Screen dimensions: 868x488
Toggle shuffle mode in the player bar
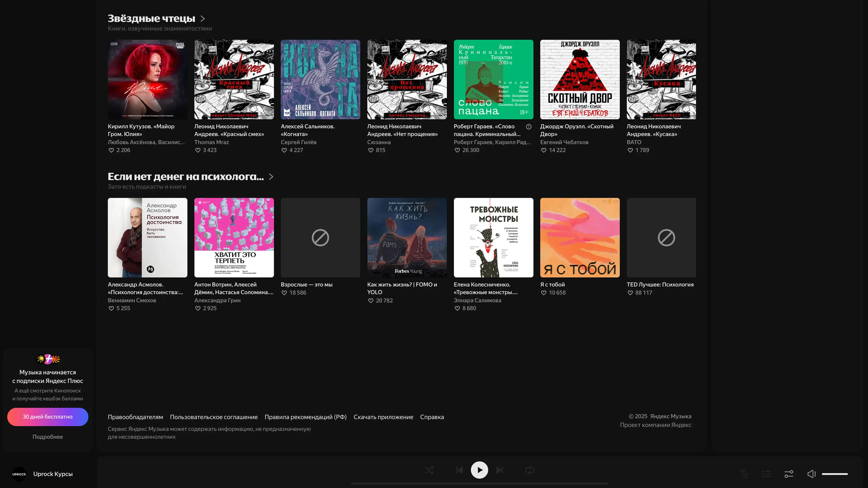(429, 470)
